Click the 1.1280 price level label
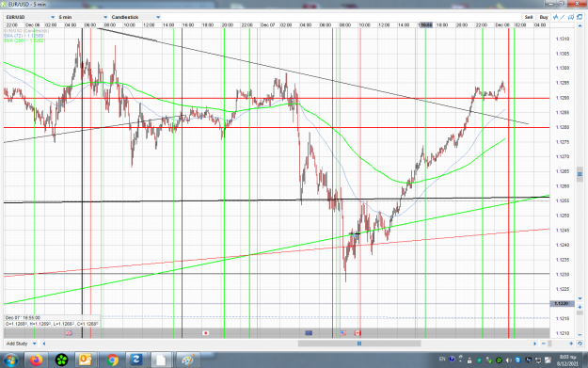588x368 pixels. pyautogui.click(x=563, y=128)
